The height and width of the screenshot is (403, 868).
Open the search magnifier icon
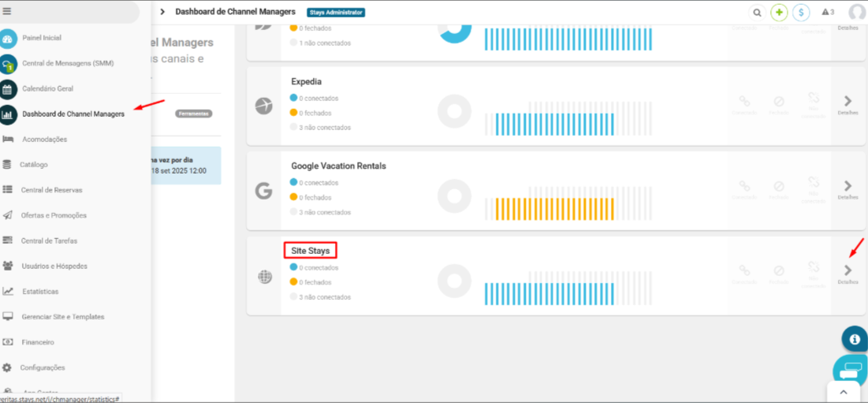[x=757, y=13]
